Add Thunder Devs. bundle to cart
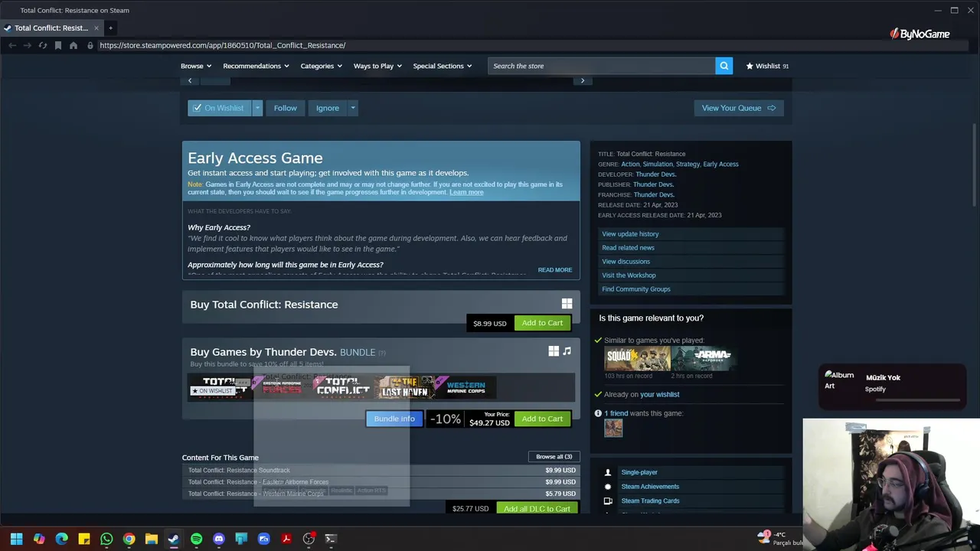The image size is (980, 551). tap(542, 419)
